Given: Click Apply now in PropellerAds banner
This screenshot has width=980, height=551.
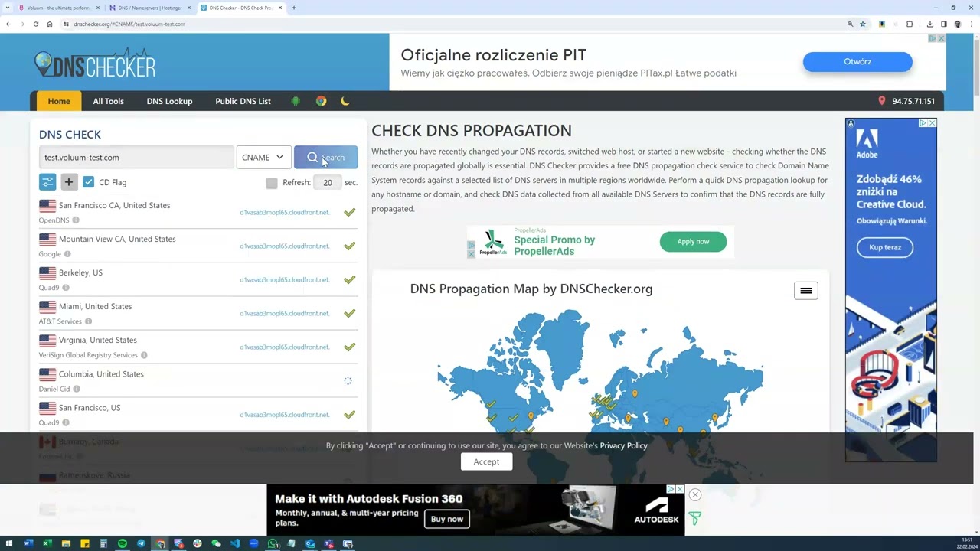Looking at the screenshot, I should click(x=693, y=241).
